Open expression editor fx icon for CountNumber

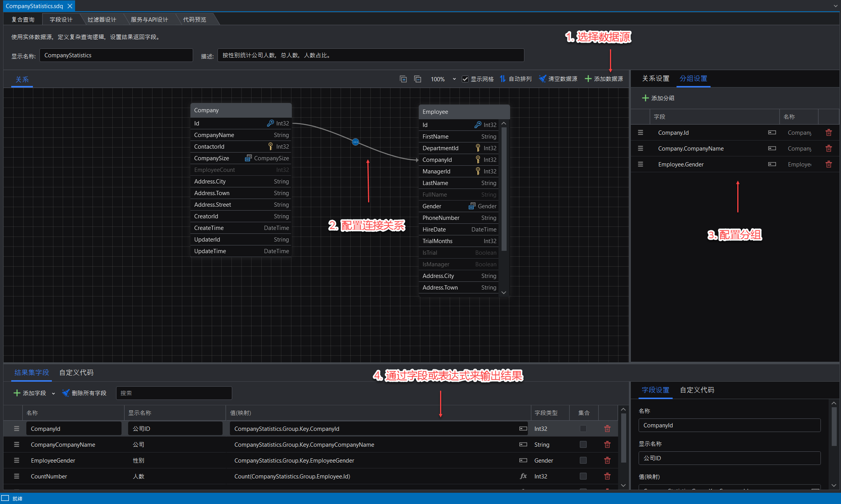point(523,477)
